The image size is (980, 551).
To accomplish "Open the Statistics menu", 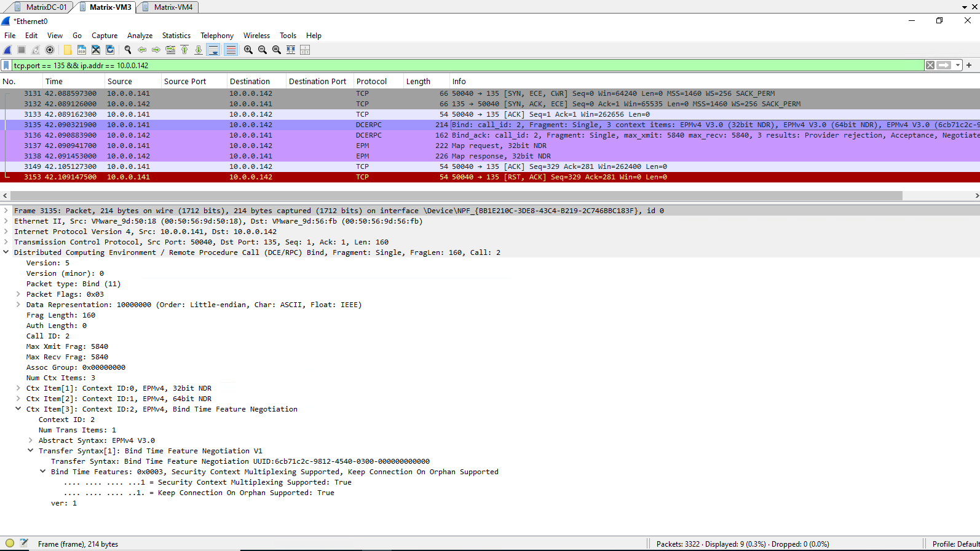I will coord(176,36).
